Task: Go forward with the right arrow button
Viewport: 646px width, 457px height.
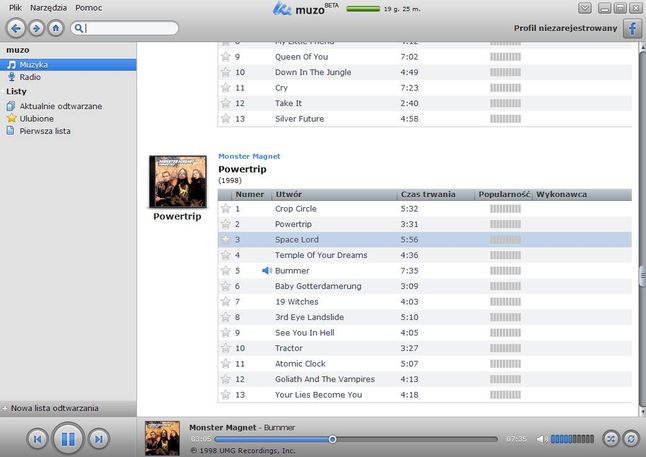Action: (36, 28)
